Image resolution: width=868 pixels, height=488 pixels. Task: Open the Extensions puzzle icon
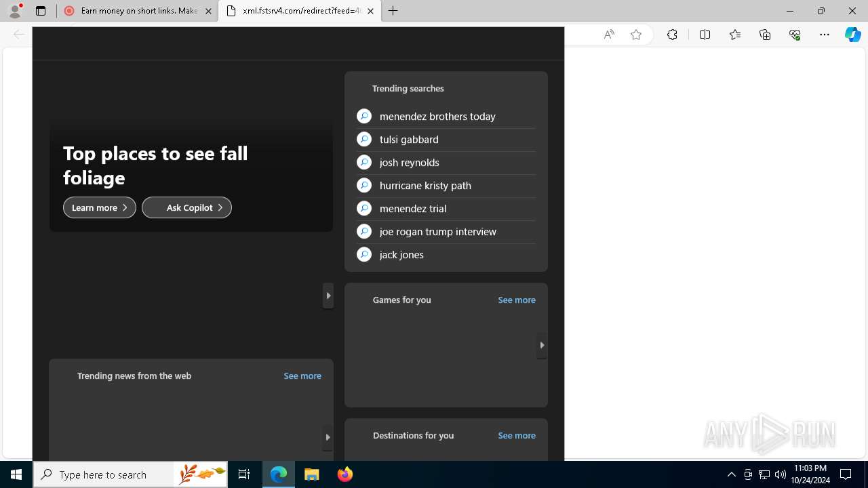[x=672, y=35]
